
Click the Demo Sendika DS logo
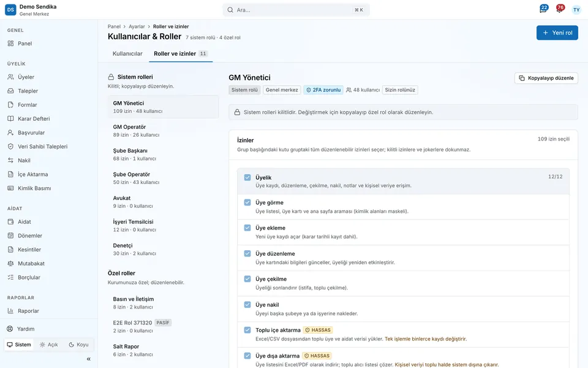point(10,10)
